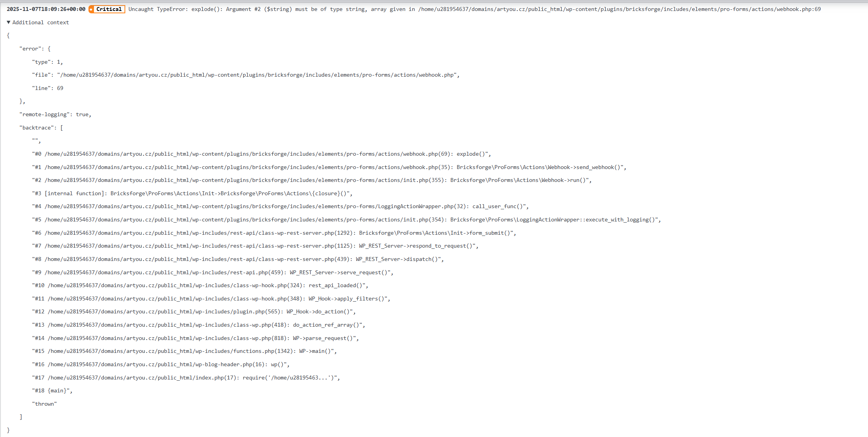The width and height of the screenshot is (868, 437).
Task: Click backtrace #1 send_webhook() line
Action: click(329, 167)
